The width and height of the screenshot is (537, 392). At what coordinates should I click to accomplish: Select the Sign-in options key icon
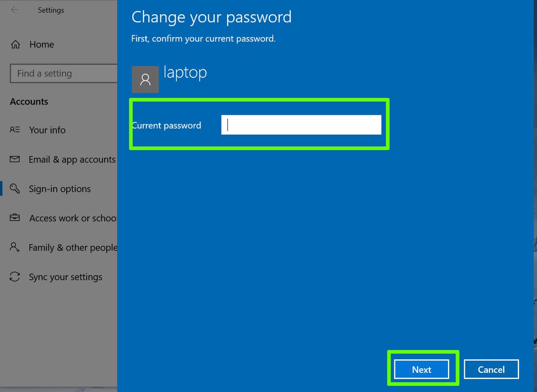(x=15, y=189)
